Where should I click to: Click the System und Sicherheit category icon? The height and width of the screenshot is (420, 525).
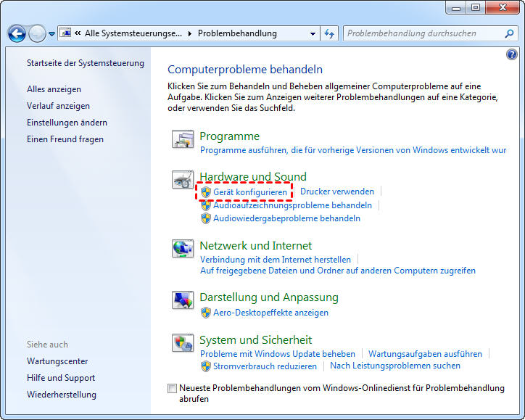tap(183, 342)
